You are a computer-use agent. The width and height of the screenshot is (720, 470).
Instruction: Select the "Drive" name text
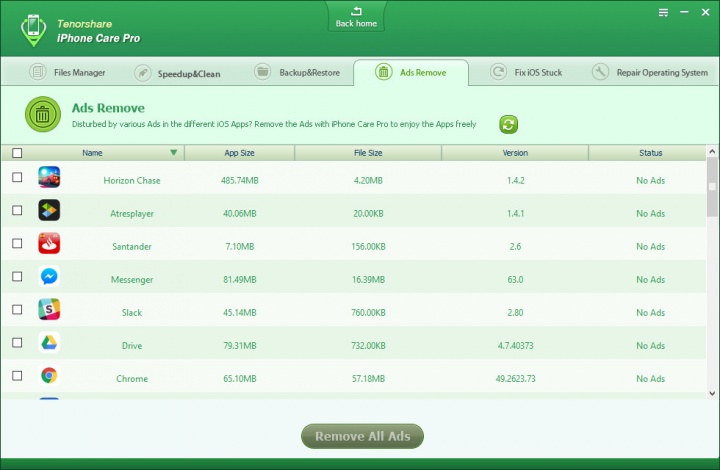click(x=132, y=346)
